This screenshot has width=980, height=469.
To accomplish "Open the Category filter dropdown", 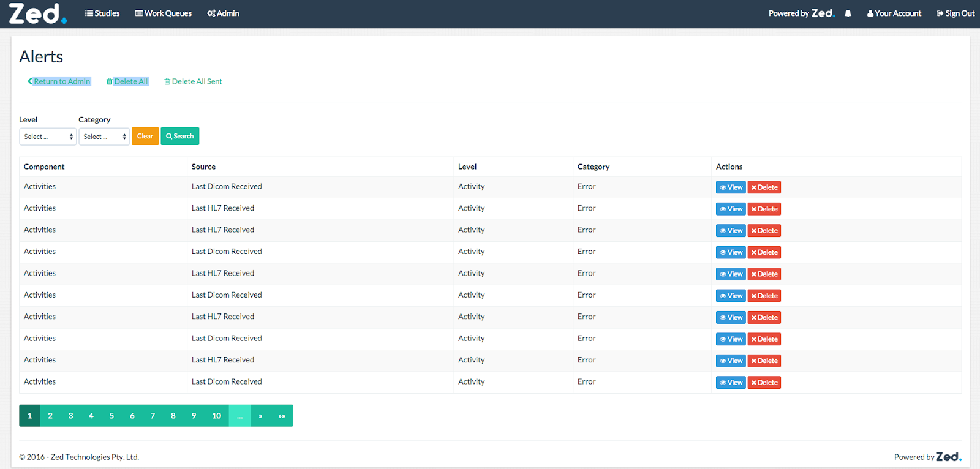I will (104, 137).
